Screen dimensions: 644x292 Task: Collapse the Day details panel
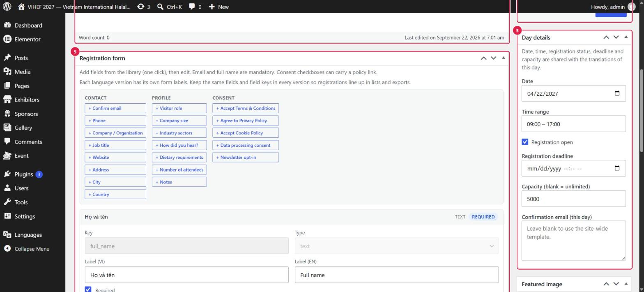click(626, 37)
